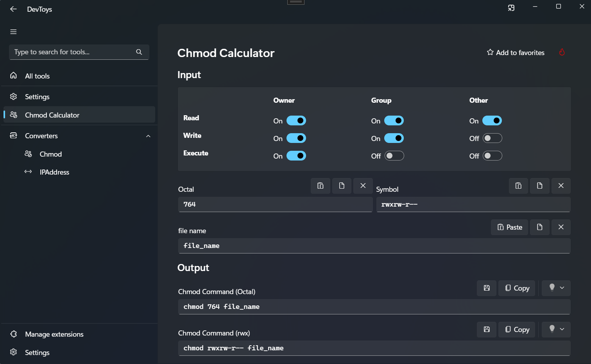Open Settings below All tools

point(79,96)
